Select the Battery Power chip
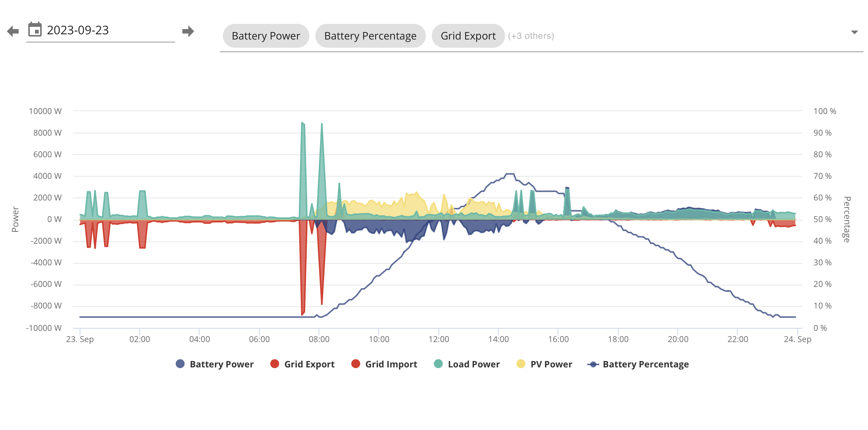868x430 pixels. coord(266,36)
